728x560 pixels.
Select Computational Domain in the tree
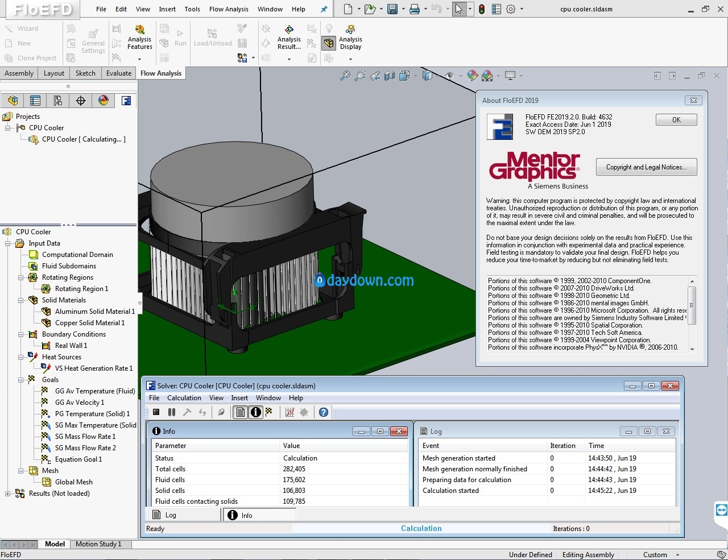(x=77, y=255)
